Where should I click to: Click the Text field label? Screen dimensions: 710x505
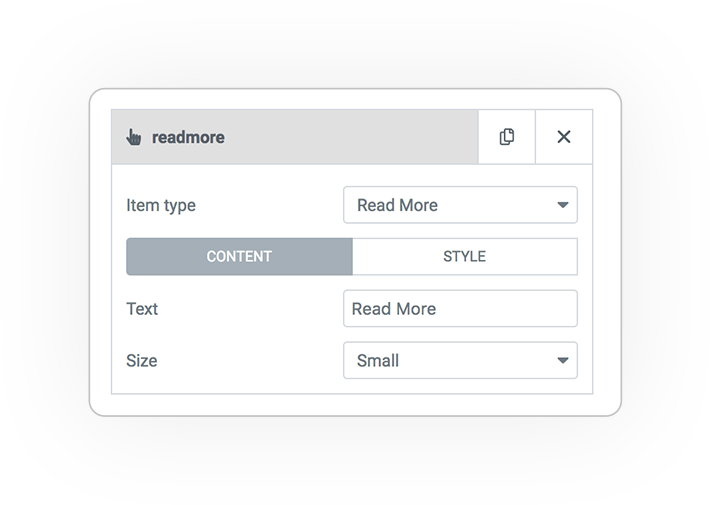point(142,309)
